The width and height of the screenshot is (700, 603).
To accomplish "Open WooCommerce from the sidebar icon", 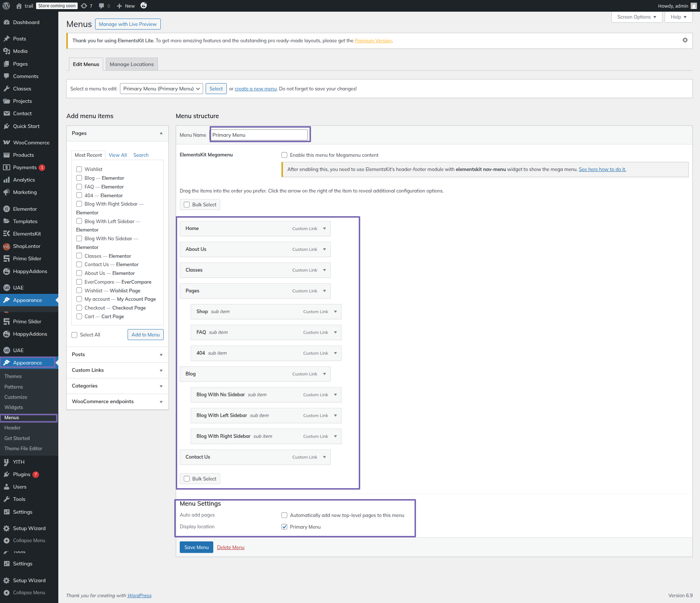I will click(x=7, y=143).
